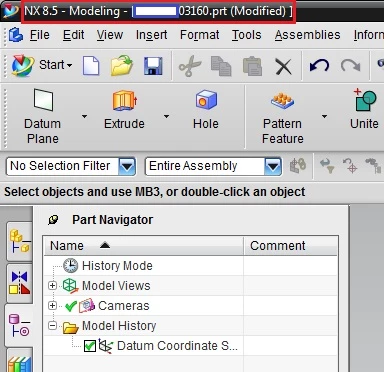Click the New file icon
Viewport: 384px width, 372px height.
91,66
